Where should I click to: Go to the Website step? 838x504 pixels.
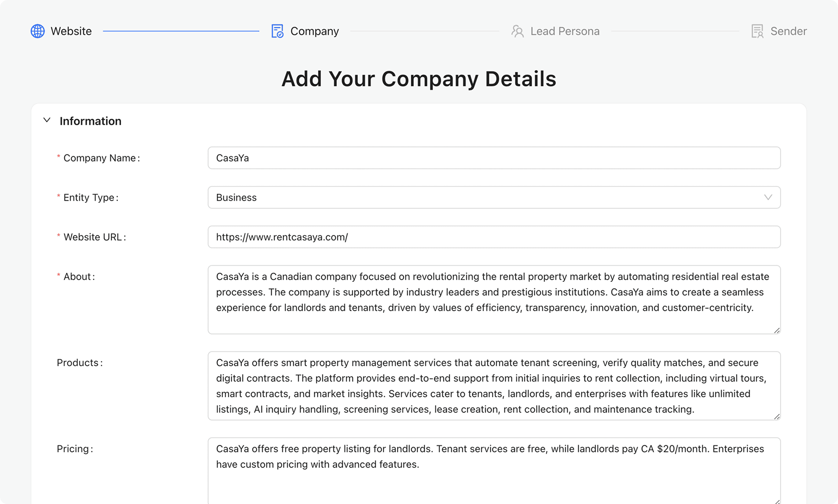(x=71, y=31)
